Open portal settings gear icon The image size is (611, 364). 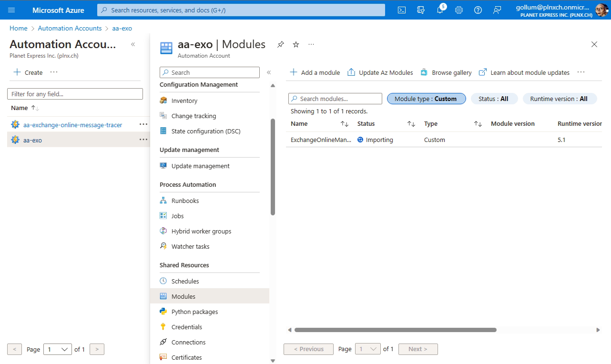459,10
